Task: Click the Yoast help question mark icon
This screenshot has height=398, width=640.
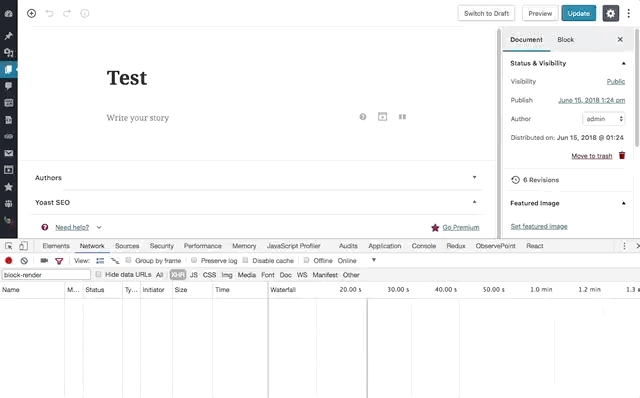Action: [45, 227]
